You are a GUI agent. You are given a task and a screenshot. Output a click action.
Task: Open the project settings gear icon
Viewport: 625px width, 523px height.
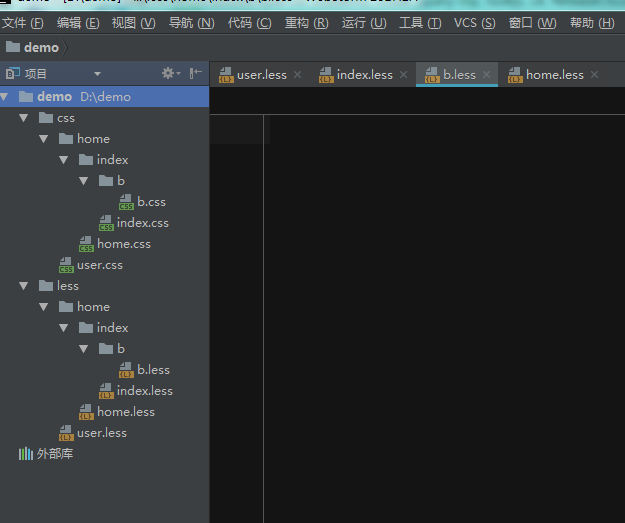click(x=171, y=73)
